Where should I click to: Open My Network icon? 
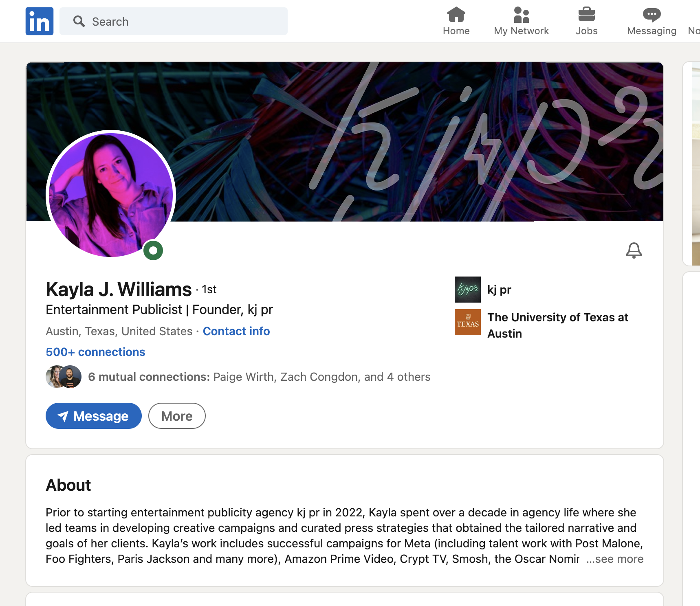coord(521,15)
